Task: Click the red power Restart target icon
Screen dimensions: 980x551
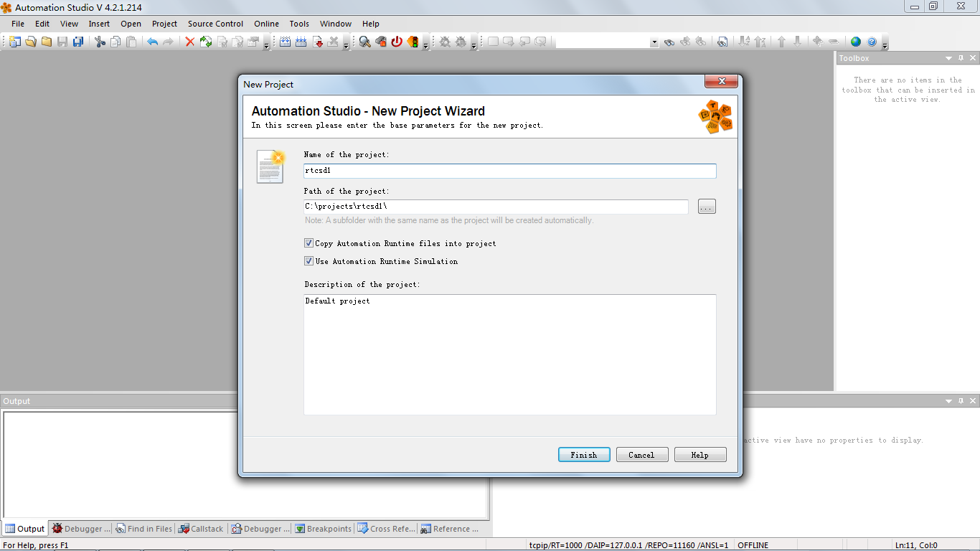Action: pyautogui.click(x=397, y=42)
